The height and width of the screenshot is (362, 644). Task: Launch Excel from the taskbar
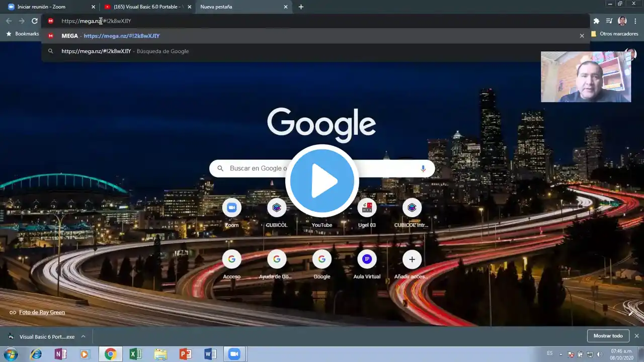(135, 354)
